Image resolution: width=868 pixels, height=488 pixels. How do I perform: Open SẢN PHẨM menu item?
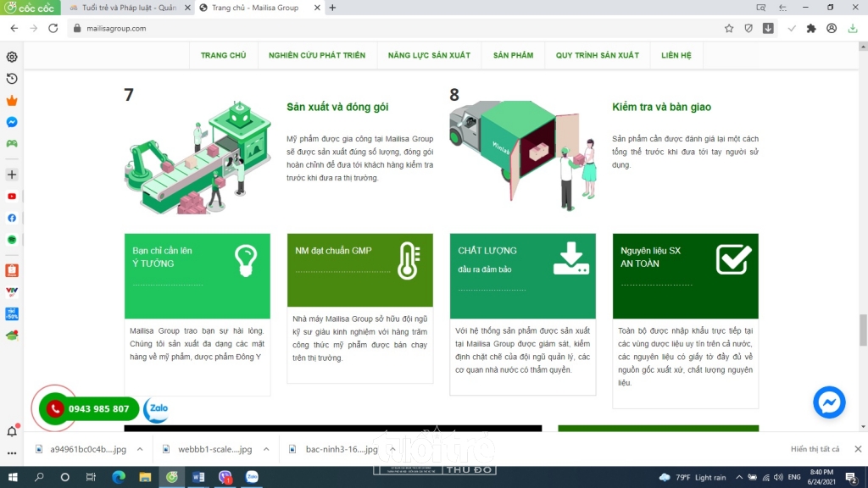click(513, 55)
